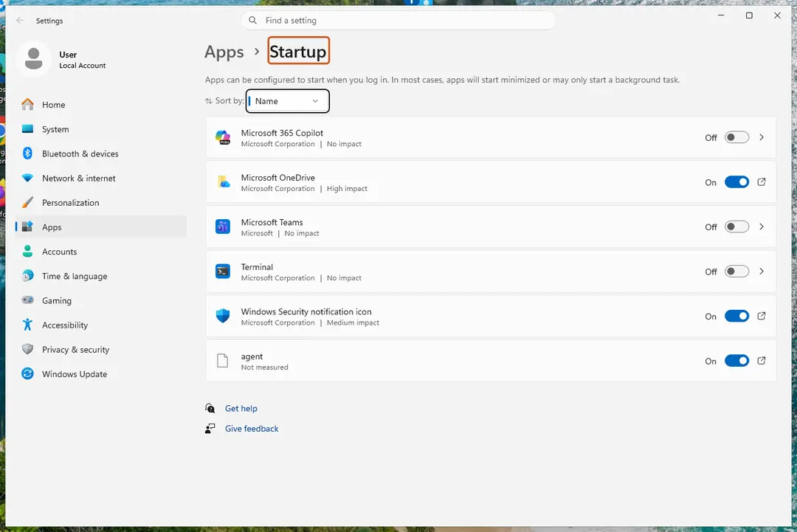Click the Find a setting search box
The width and height of the screenshot is (797, 532).
click(x=398, y=21)
